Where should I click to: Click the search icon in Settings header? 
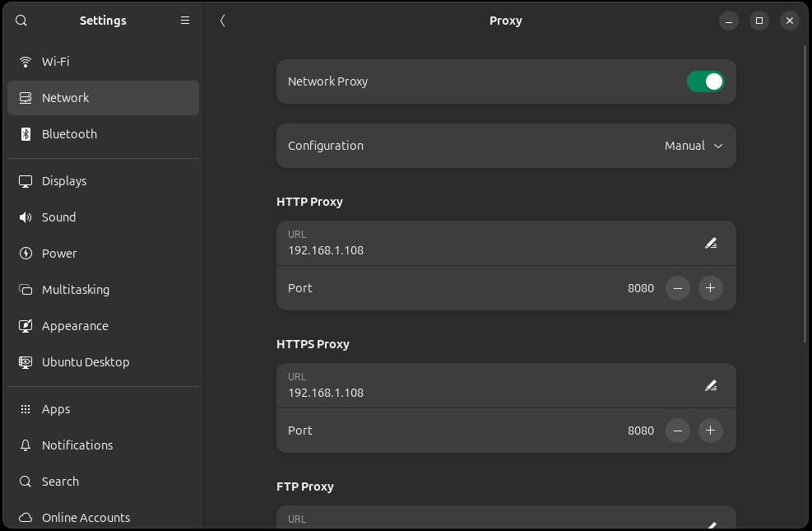click(x=21, y=21)
